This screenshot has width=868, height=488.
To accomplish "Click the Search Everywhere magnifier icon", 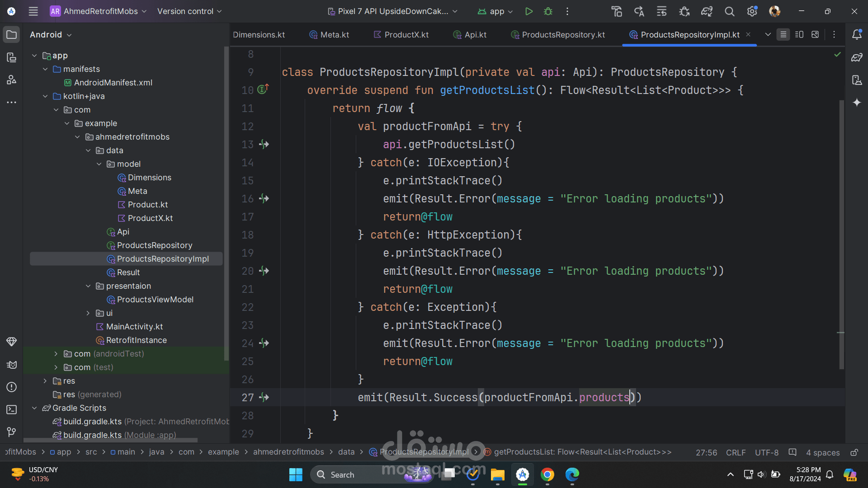I will (x=729, y=11).
